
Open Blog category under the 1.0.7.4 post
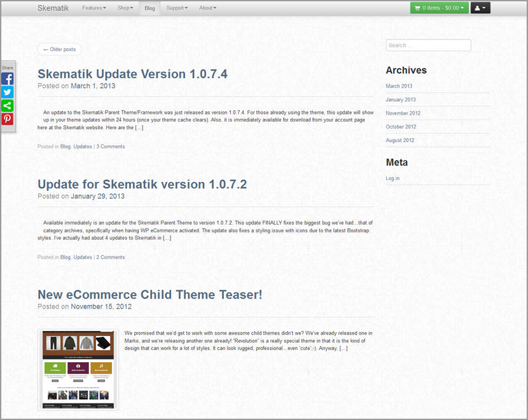(x=66, y=146)
